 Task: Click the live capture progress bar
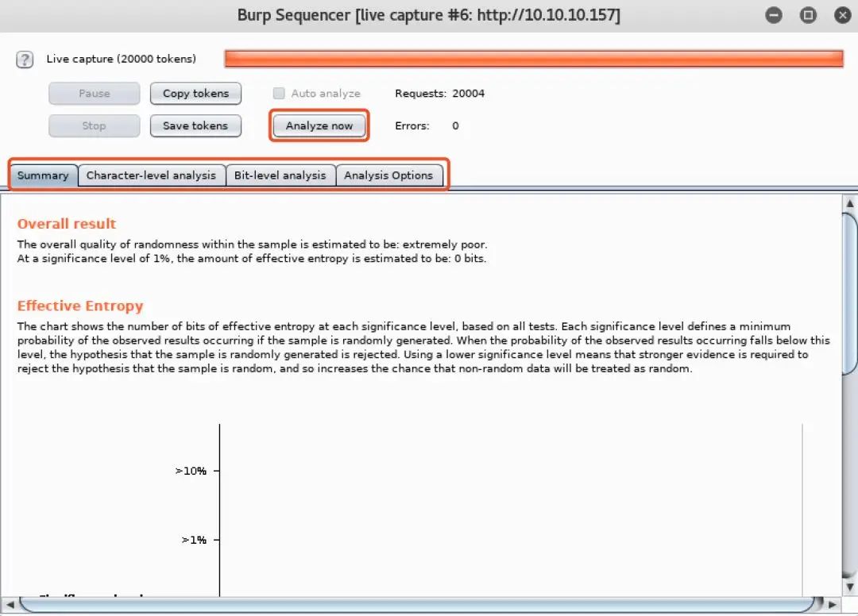[534, 59]
